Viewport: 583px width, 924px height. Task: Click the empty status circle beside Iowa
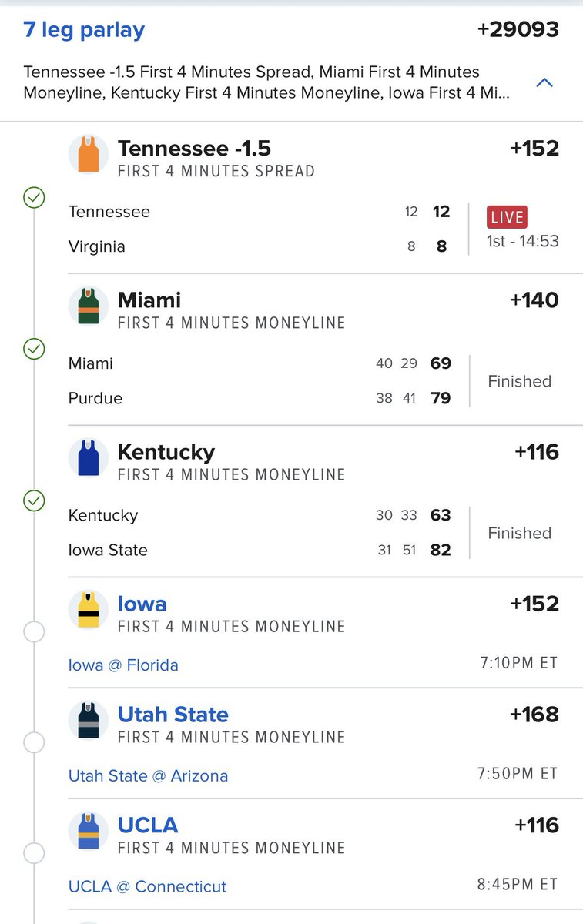coord(34,632)
